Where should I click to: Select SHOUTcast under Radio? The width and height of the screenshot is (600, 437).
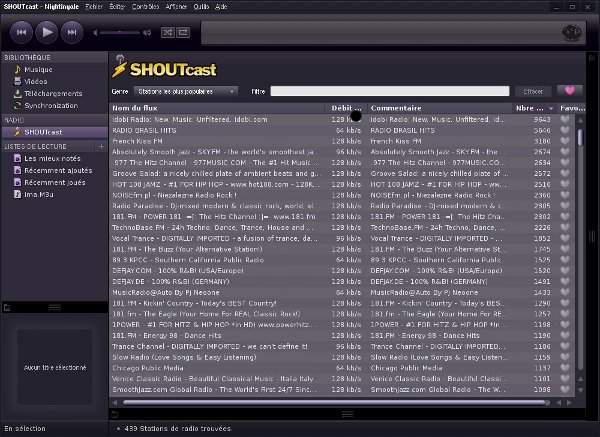(55, 132)
